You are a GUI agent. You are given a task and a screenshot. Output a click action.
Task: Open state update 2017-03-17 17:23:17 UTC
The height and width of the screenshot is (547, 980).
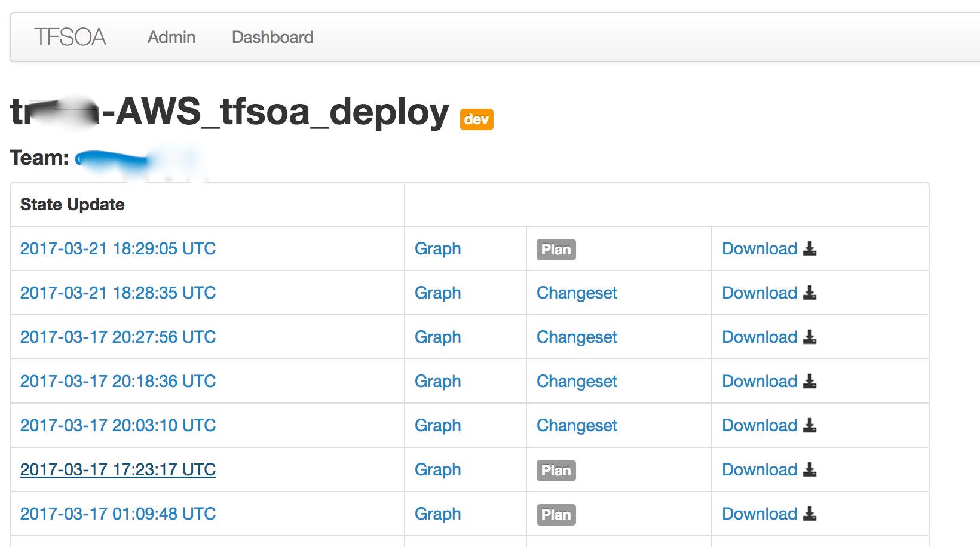[118, 469]
